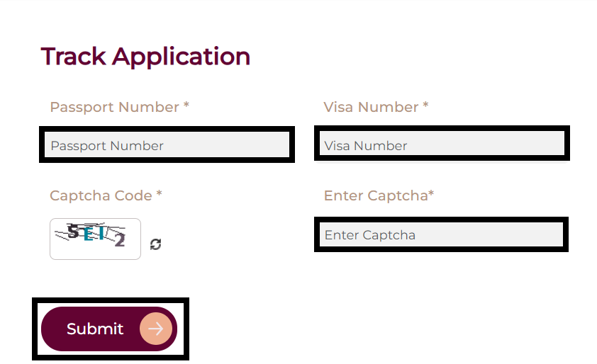This screenshot has width=597, height=364.
Task: Click the asterisk after Enter Captcha label
Action: pyautogui.click(x=431, y=194)
